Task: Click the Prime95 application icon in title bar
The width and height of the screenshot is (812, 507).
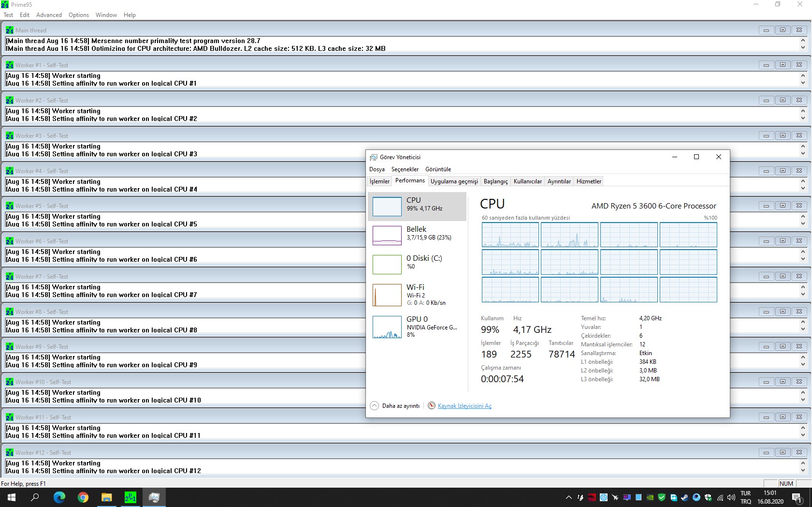Action: pyautogui.click(x=5, y=4)
